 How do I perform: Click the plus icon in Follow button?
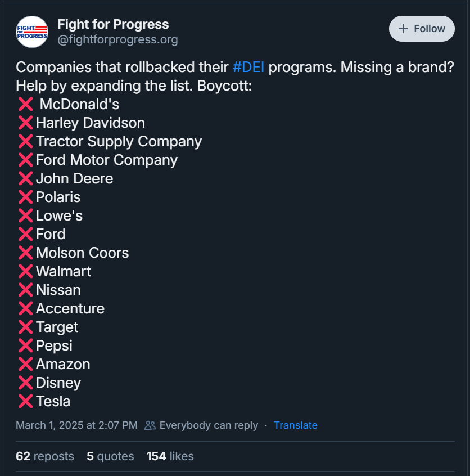tap(403, 29)
